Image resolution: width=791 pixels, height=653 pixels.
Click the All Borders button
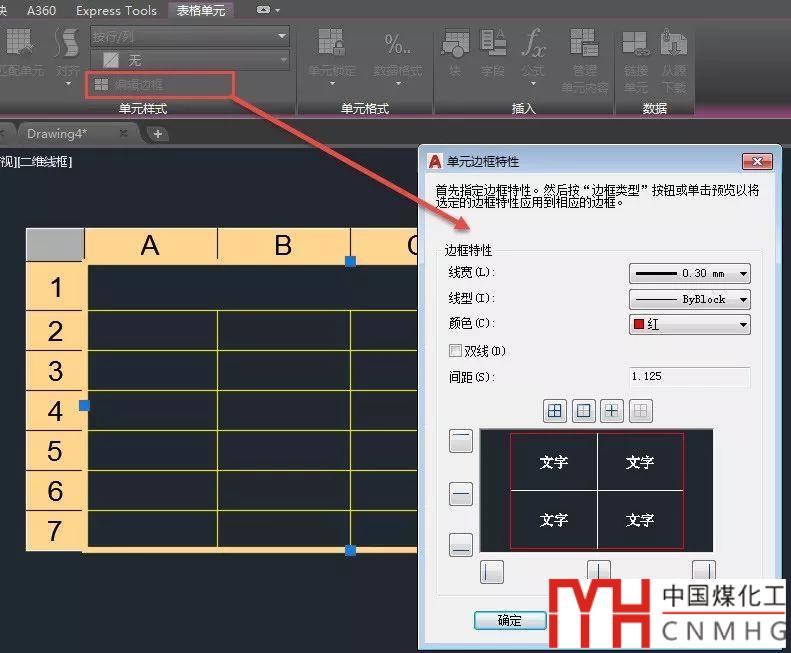(555, 410)
